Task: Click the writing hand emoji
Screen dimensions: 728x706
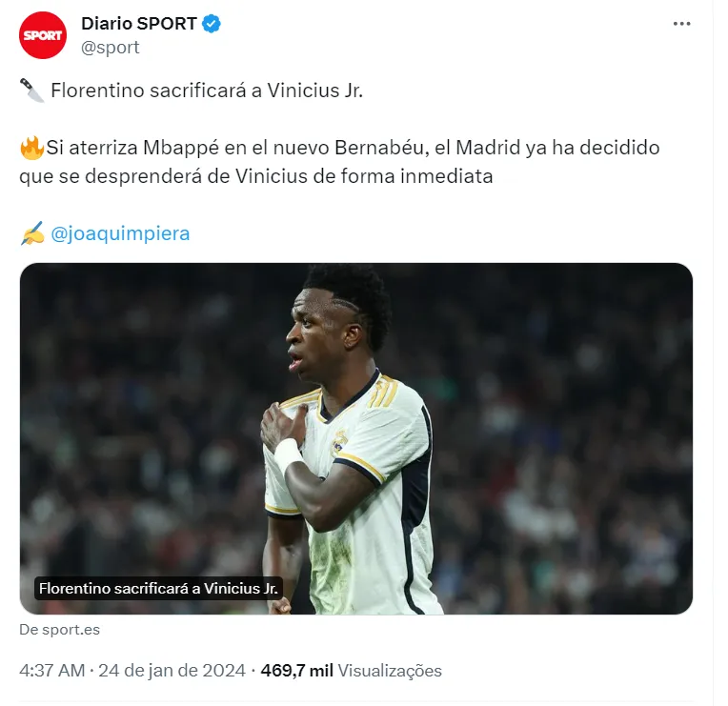Action: point(32,233)
